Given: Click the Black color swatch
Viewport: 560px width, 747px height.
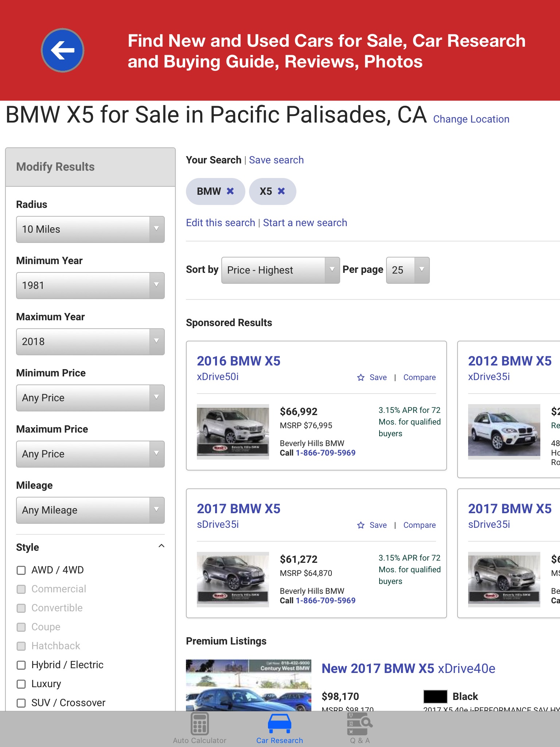Looking at the screenshot, I should coord(435,696).
